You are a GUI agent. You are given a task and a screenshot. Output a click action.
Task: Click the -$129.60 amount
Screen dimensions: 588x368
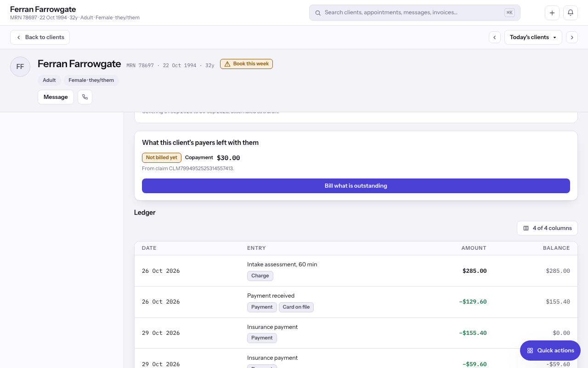click(473, 302)
